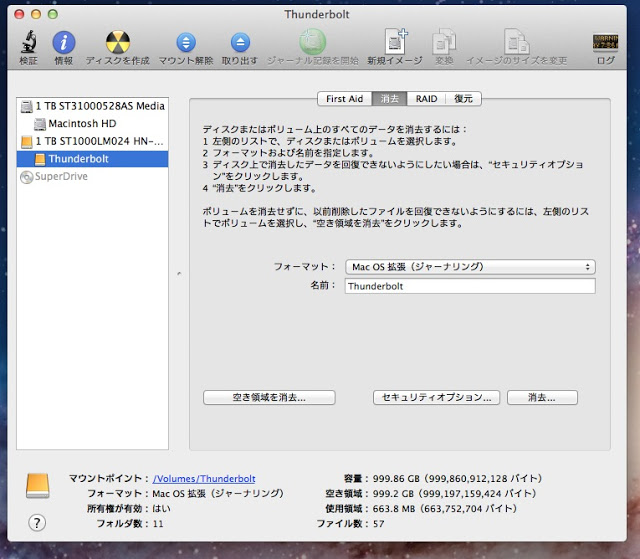
Task: Click the Eject (取り出す) toolbar icon
Action: point(240,42)
